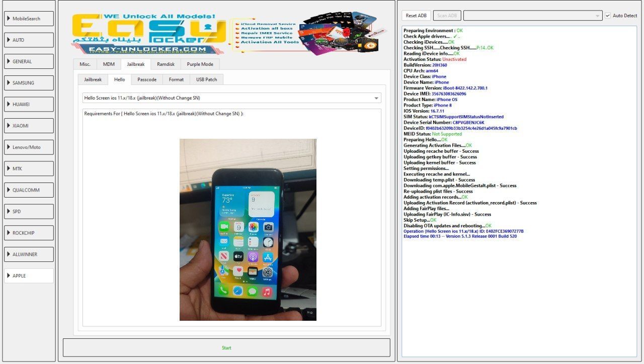Click the BuildVersion 20H360 log line
The image size is (644, 364).
pos(425,65)
